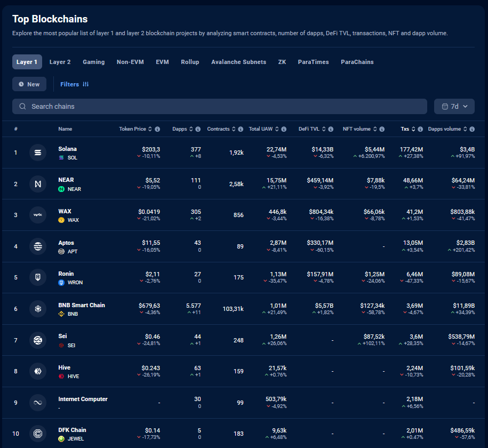The width and height of the screenshot is (488, 448).
Task: Click Solana token price $203,3
Action: pyautogui.click(x=151, y=149)
